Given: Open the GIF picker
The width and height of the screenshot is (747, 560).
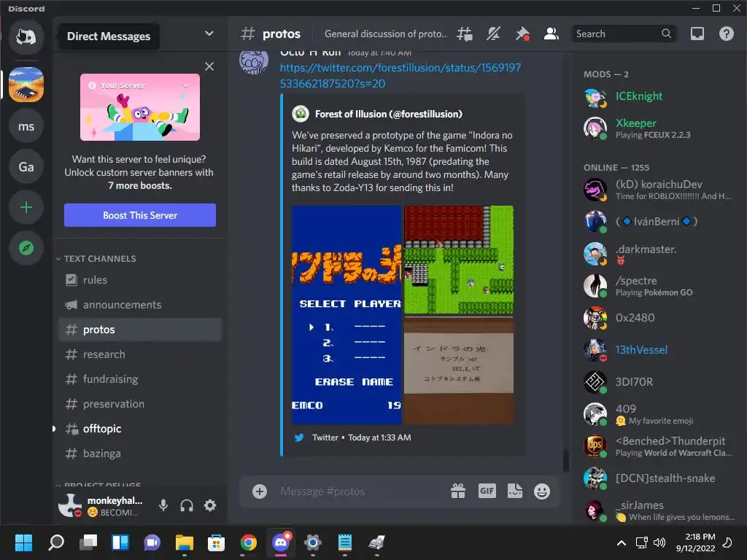Looking at the screenshot, I should tap(487, 491).
